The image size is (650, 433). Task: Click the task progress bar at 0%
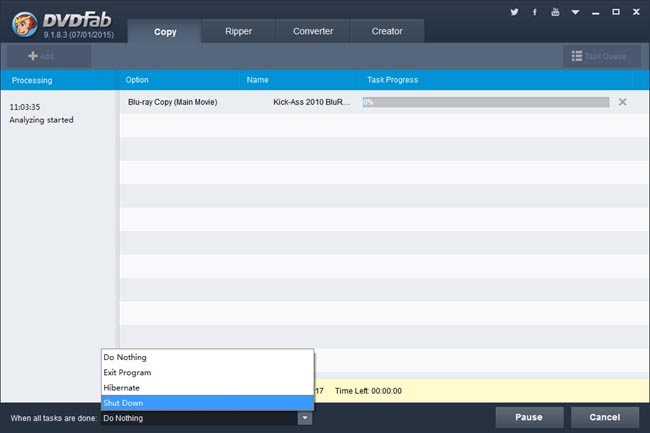click(485, 102)
